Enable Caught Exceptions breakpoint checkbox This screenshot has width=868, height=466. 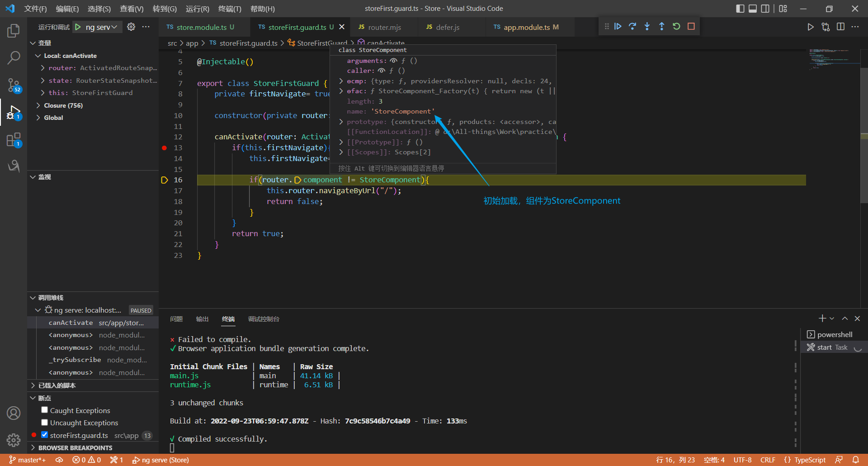[x=44, y=410]
